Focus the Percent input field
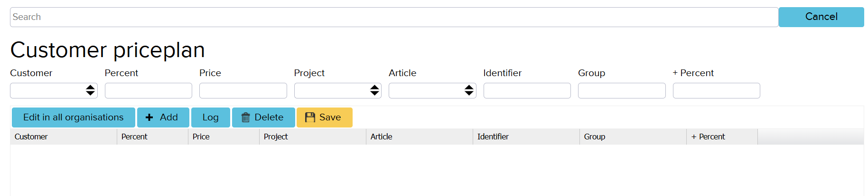868x196 pixels. 148,90
